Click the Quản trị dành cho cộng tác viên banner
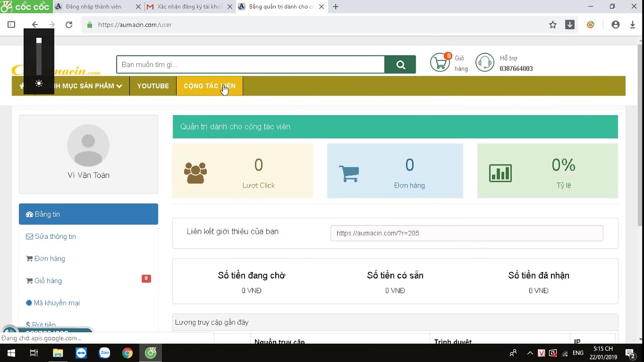644x362 pixels. [x=395, y=127]
